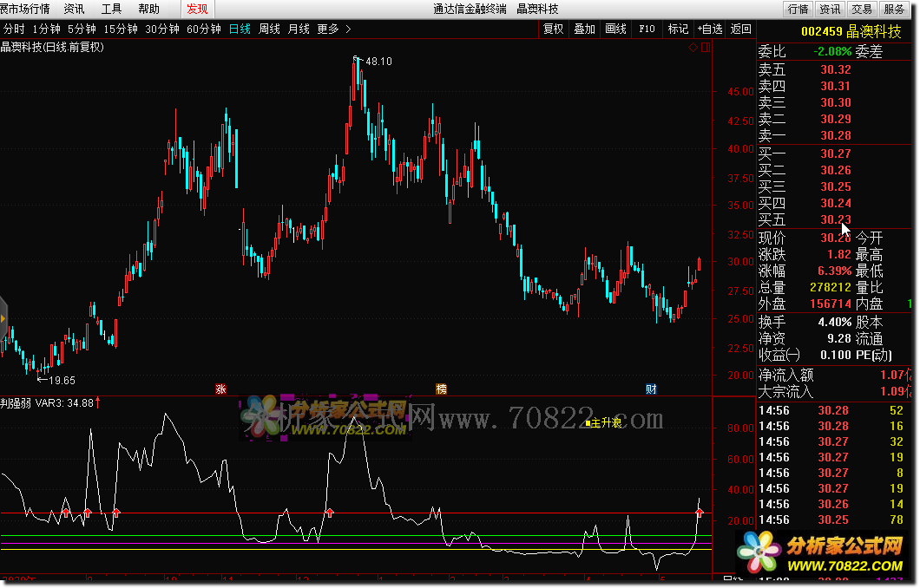Click the 涨幅 value 6.39%
Screen dimensions: 920x588
834,271
